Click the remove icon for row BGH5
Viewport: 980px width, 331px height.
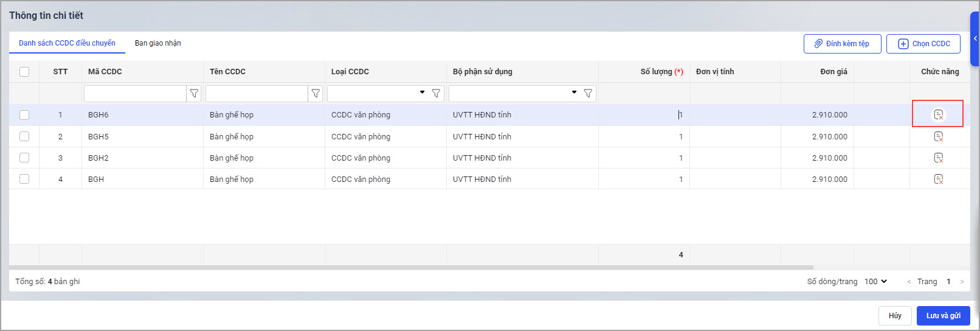(939, 136)
